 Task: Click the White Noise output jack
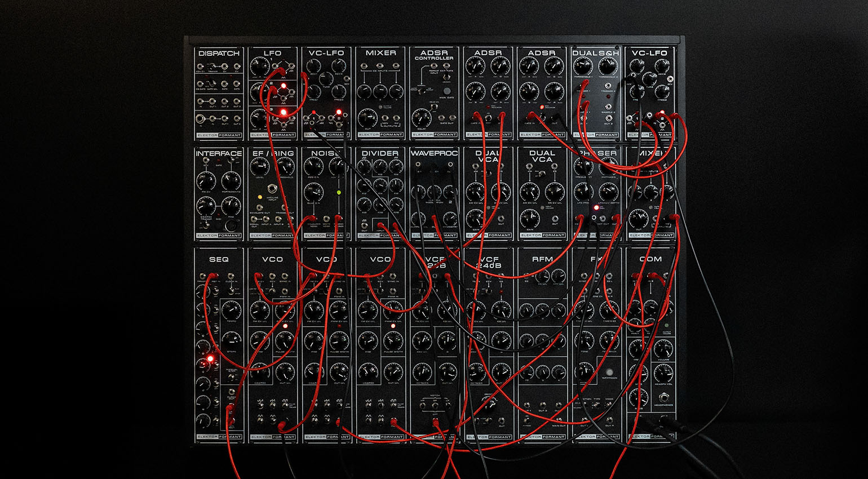pos(325,219)
